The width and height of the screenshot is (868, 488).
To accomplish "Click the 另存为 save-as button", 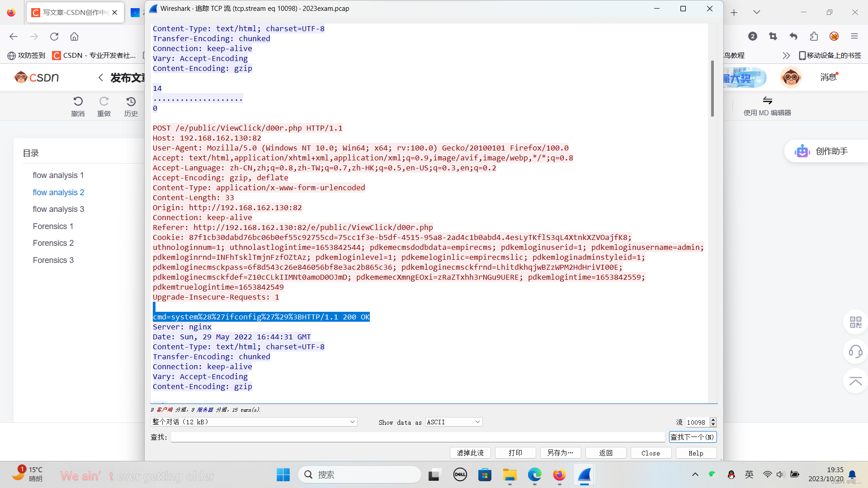I will (x=560, y=453).
